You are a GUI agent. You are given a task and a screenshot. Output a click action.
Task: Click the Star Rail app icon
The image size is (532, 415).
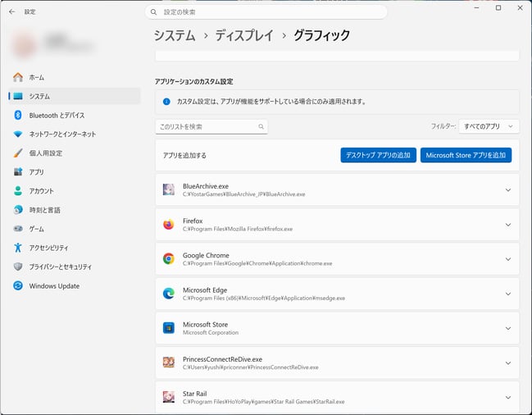(x=169, y=397)
